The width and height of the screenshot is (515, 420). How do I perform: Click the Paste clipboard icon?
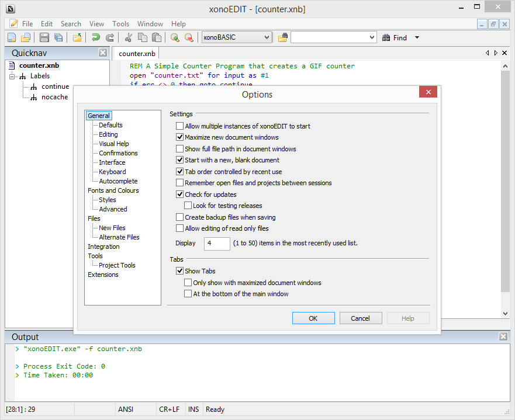(156, 37)
